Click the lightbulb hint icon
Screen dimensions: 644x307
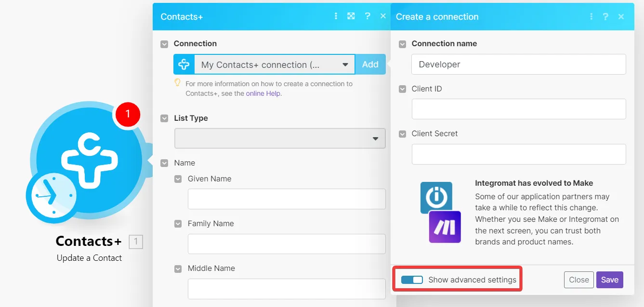tap(177, 83)
